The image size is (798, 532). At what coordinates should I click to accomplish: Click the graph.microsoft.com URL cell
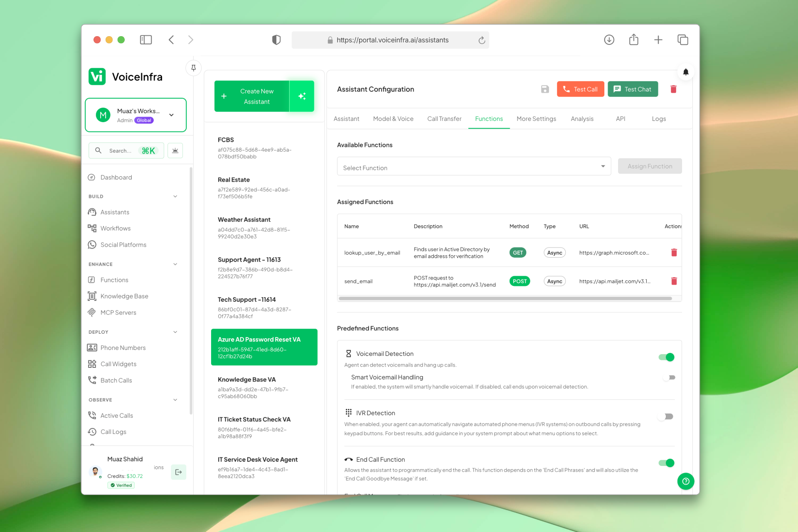point(614,253)
